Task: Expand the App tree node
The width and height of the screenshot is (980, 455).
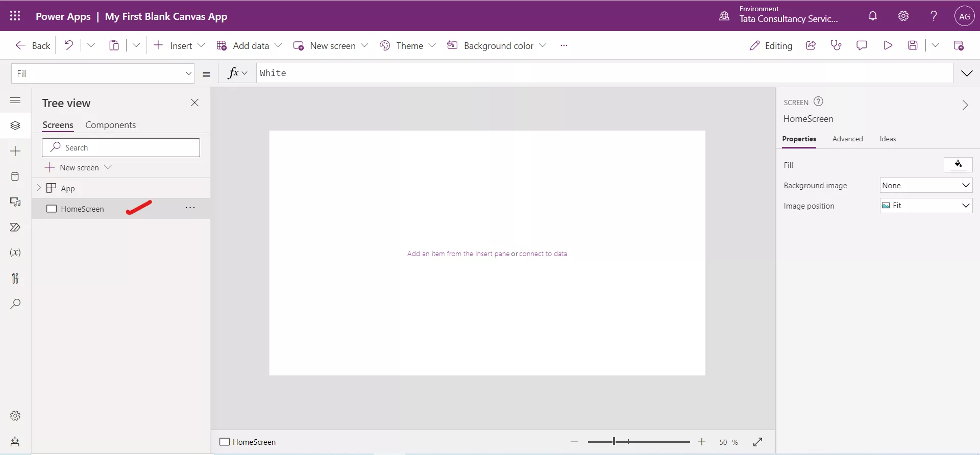Action: pyautogui.click(x=39, y=188)
